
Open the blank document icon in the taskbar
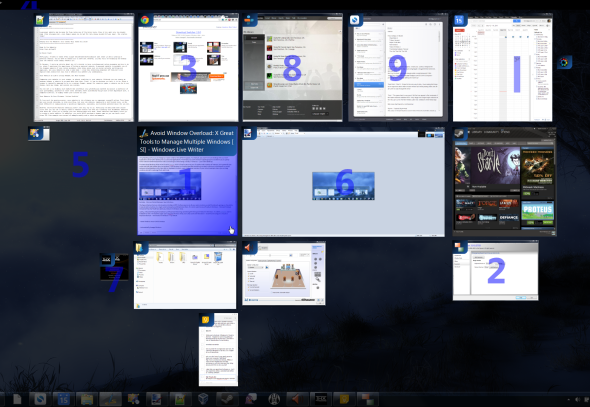point(17,399)
